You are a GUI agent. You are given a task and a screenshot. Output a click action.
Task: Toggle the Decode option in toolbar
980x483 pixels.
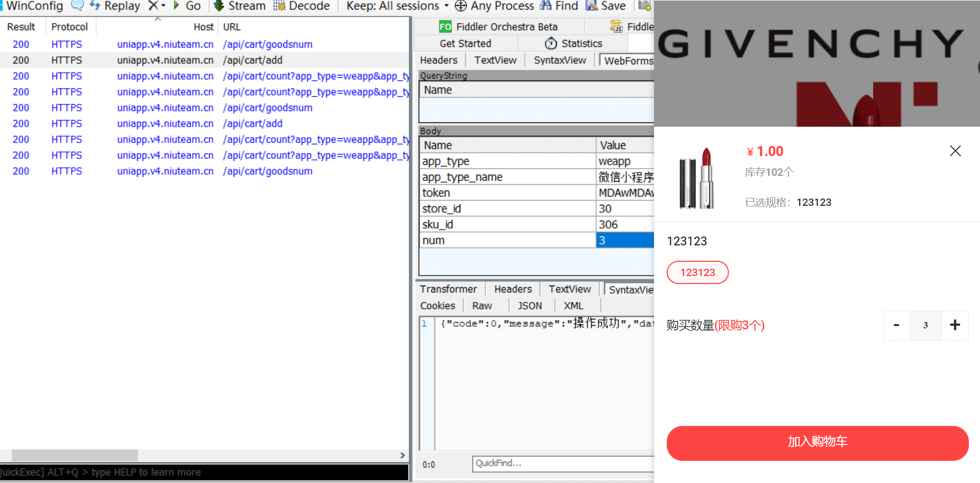tap(302, 6)
